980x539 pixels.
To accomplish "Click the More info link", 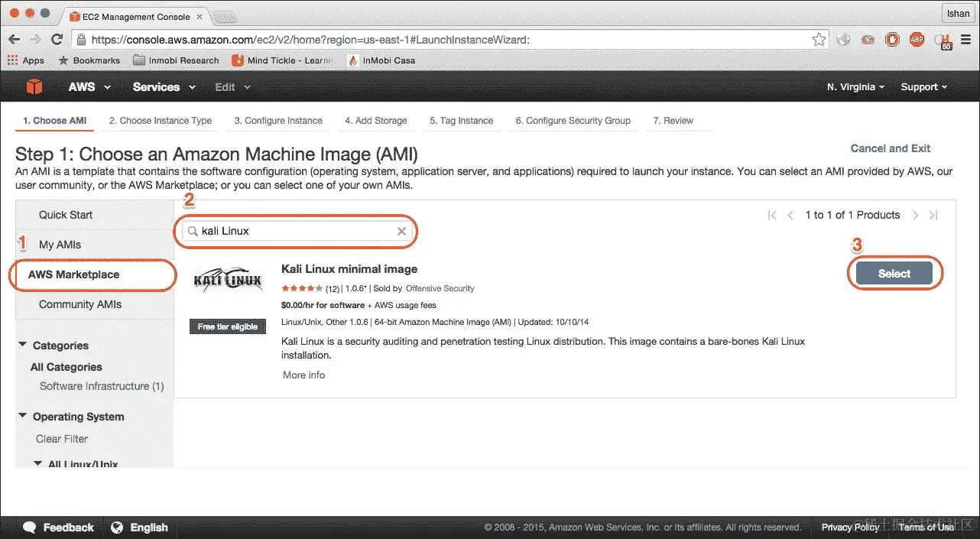I will (x=303, y=375).
